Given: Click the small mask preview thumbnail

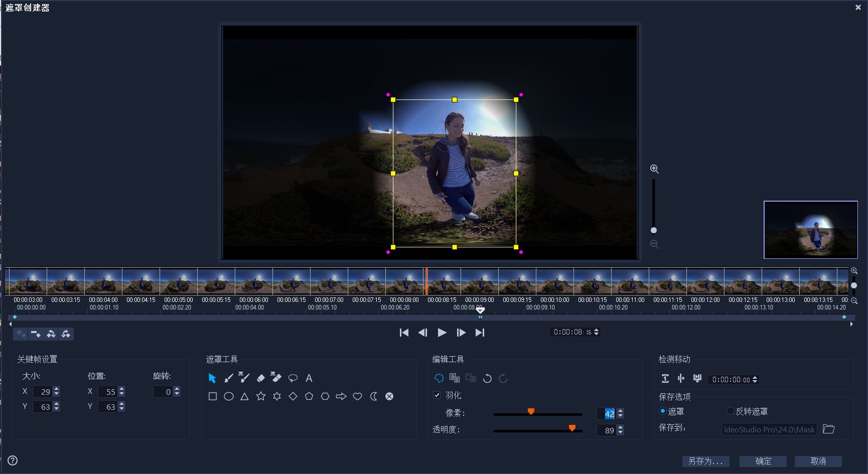Looking at the screenshot, I should tap(811, 230).
